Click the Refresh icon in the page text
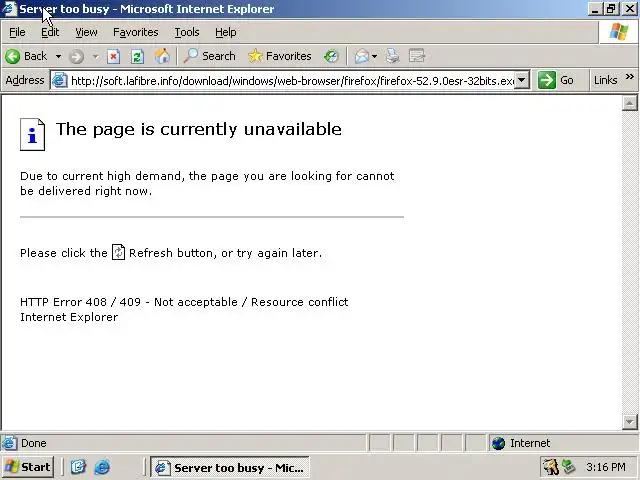Screen dimensions: 640x480 (118, 252)
